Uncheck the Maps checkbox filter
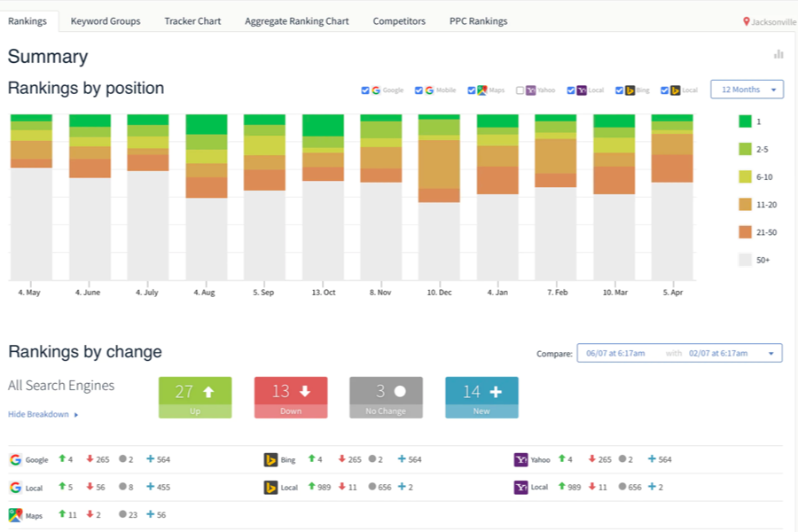798x532 pixels. (x=472, y=90)
